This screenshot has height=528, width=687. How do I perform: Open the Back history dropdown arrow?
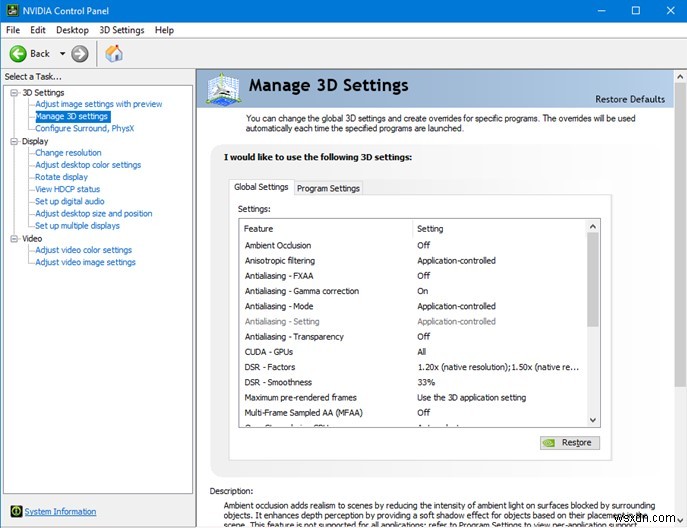(x=62, y=53)
